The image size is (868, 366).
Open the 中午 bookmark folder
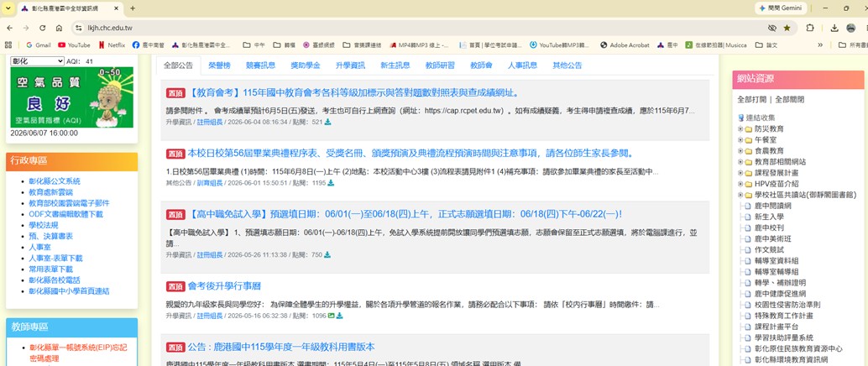(254, 44)
